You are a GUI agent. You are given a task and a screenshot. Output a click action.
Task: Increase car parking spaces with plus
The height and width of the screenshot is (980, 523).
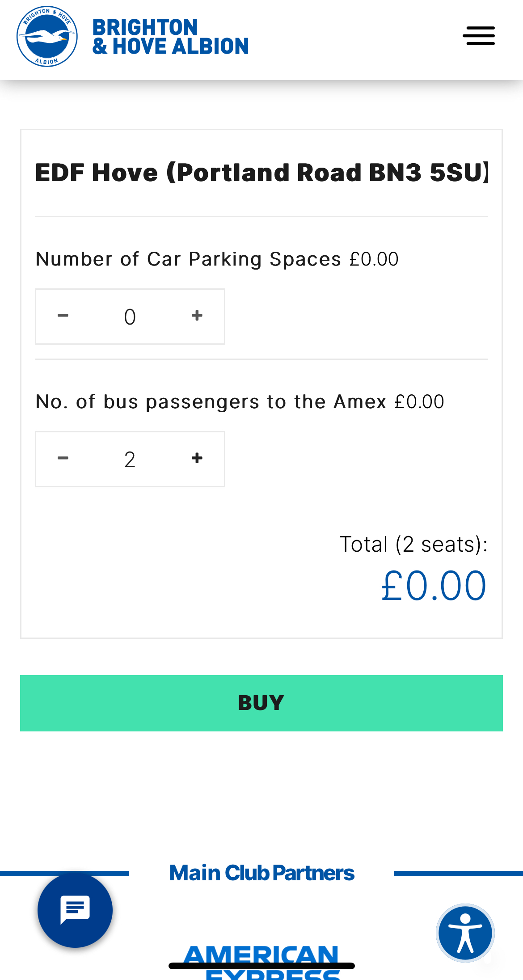[x=197, y=316]
